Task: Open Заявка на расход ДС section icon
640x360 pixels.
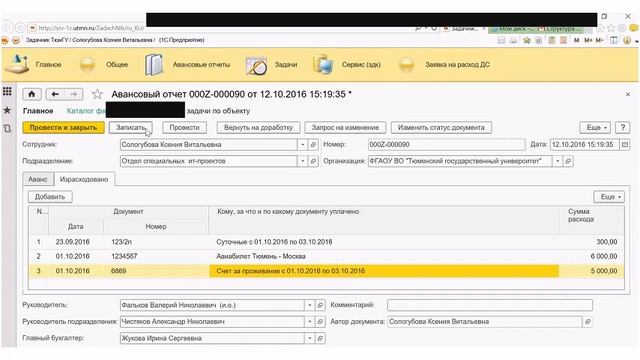Action: pyautogui.click(x=406, y=64)
